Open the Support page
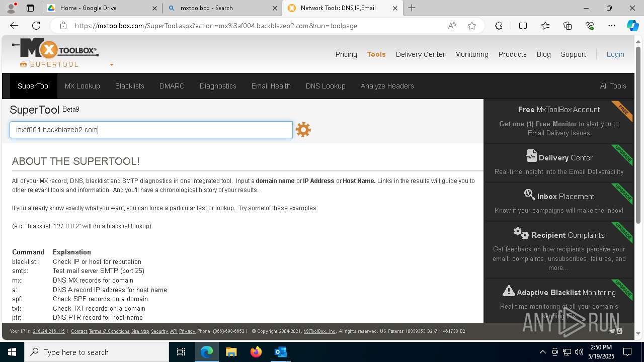 [574, 54]
